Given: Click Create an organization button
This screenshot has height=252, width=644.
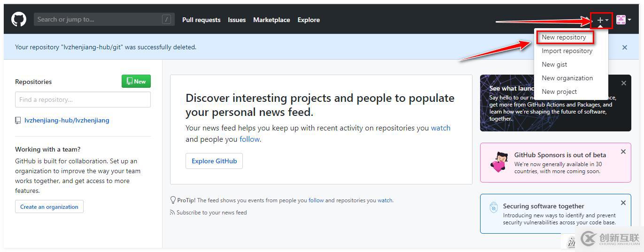Looking at the screenshot, I should click(49, 206).
